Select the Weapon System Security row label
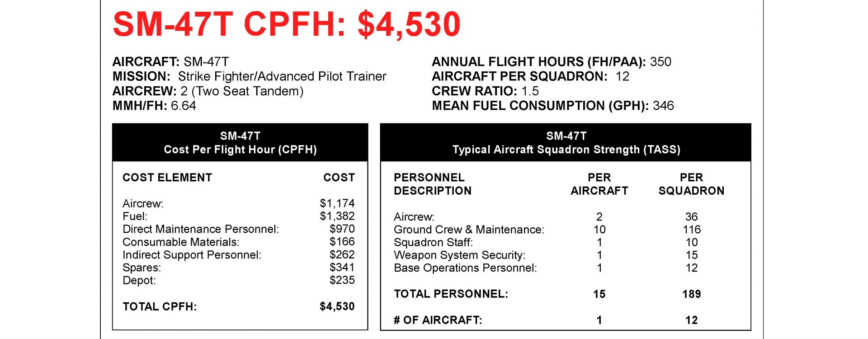 (459, 255)
